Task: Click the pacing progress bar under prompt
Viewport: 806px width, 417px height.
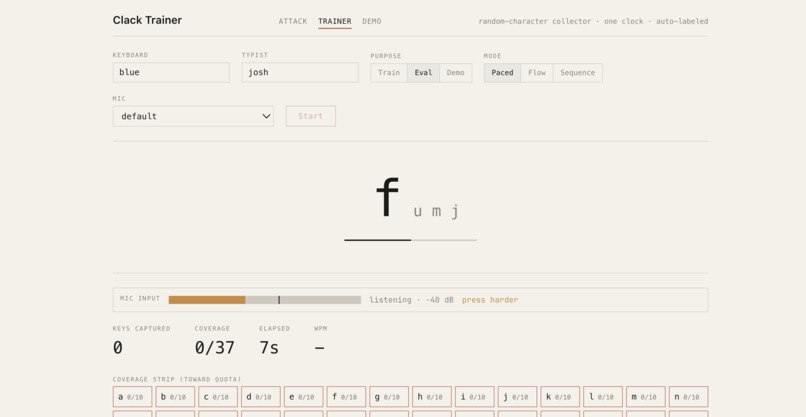Action: [410, 240]
